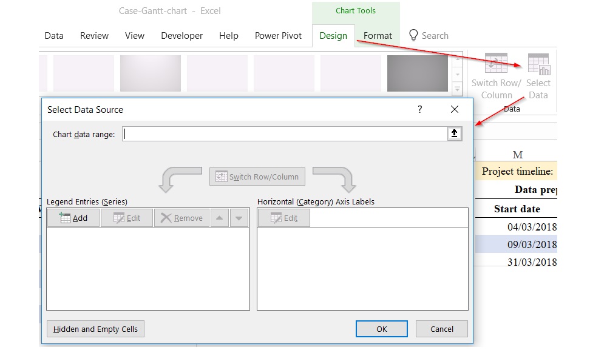This screenshot has height=364, width=607.
Task: Click Edit under Horizontal Axis Labels
Action: point(284,218)
